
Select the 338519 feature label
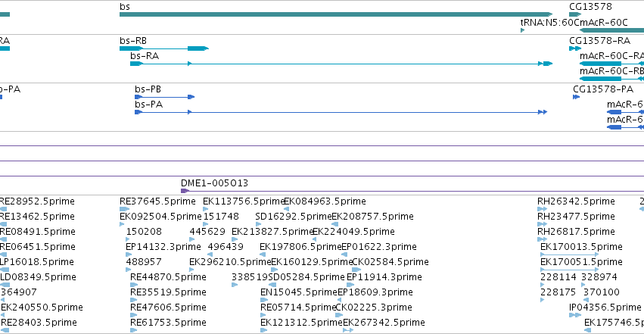click(x=250, y=277)
